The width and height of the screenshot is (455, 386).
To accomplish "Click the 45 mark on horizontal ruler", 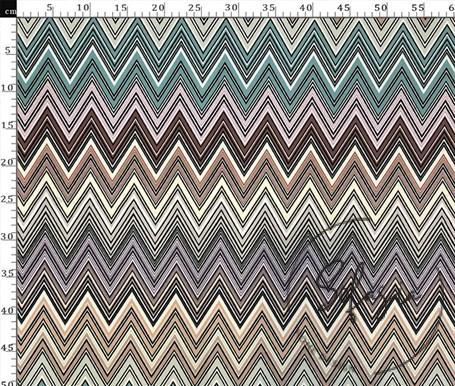I will coord(344,7).
